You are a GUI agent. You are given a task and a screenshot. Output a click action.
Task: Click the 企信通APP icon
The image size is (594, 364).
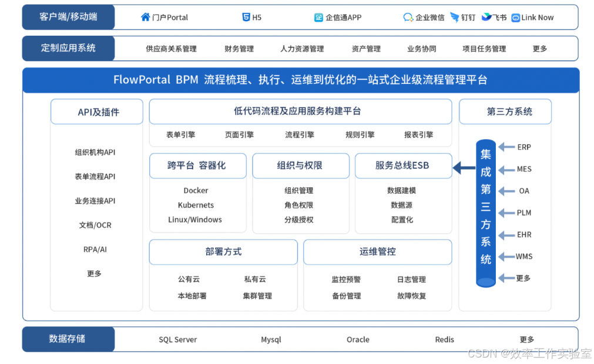coord(318,18)
